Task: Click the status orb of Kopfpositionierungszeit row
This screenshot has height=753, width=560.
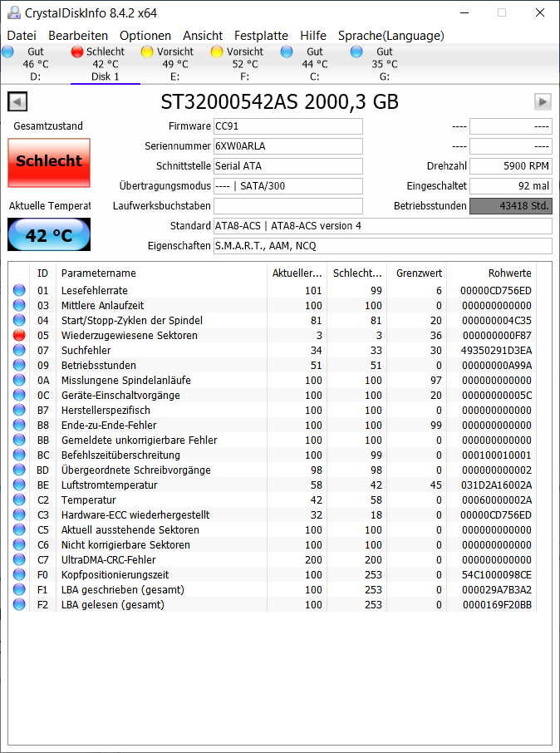Action: (19, 575)
